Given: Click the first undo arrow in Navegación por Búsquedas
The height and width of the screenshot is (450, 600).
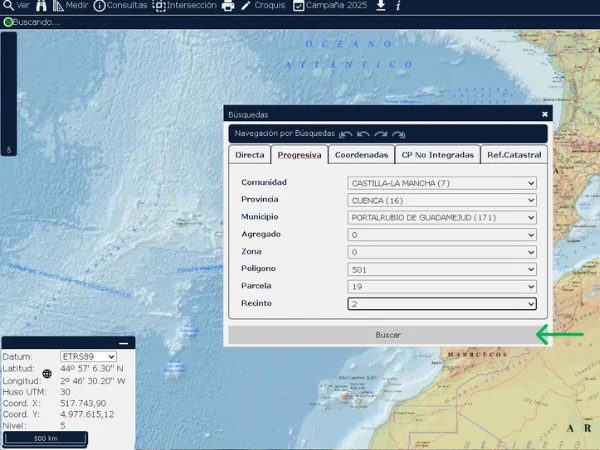Looking at the screenshot, I should (346, 133).
